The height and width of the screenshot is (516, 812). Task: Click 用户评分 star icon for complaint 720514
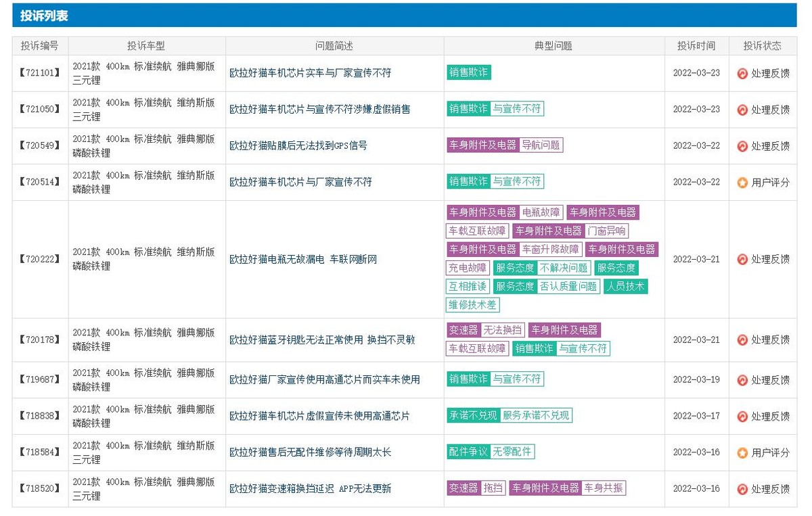742,183
